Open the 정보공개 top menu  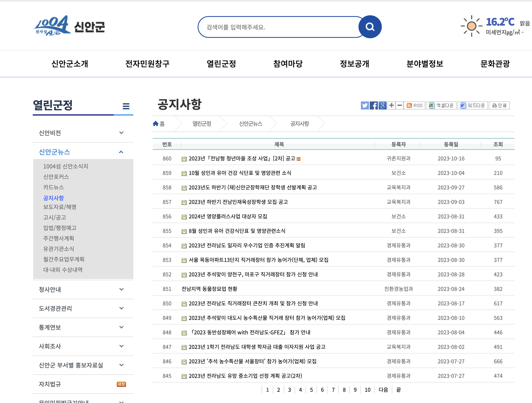354,64
